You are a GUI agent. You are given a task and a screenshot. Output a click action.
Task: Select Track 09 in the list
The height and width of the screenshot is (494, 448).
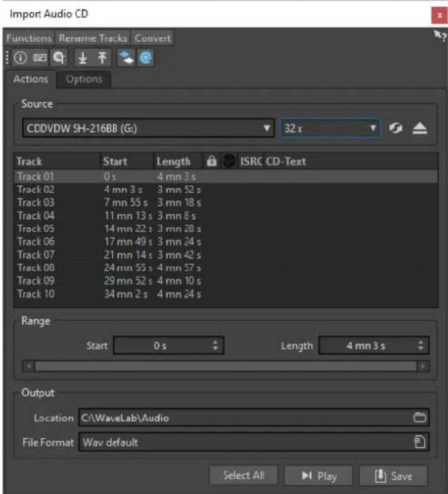(x=226, y=281)
